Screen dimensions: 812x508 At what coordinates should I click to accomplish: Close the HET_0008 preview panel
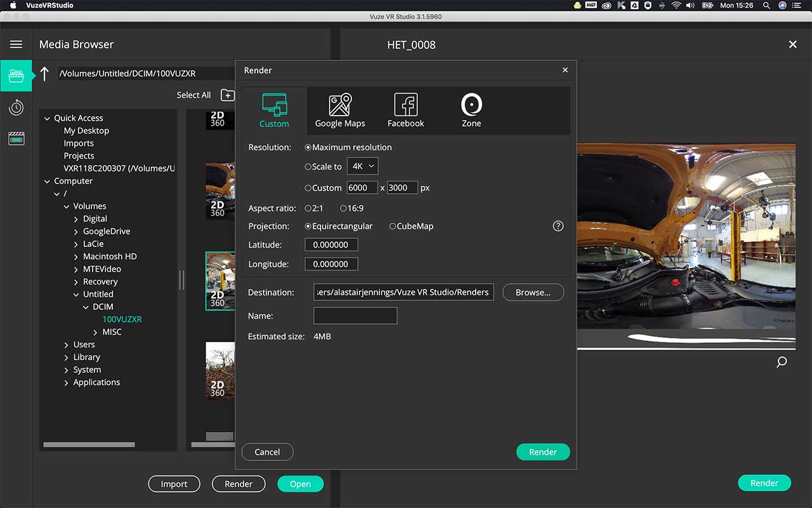point(792,44)
